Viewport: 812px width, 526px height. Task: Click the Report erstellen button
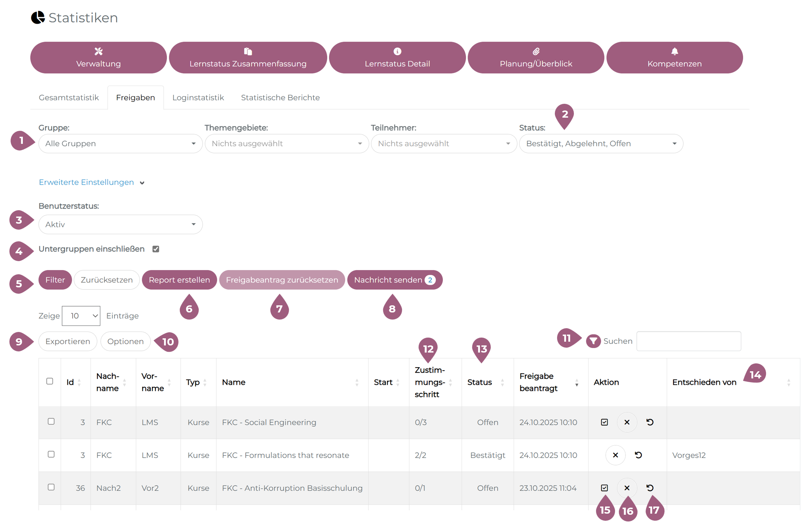pyautogui.click(x=179, y=280)
